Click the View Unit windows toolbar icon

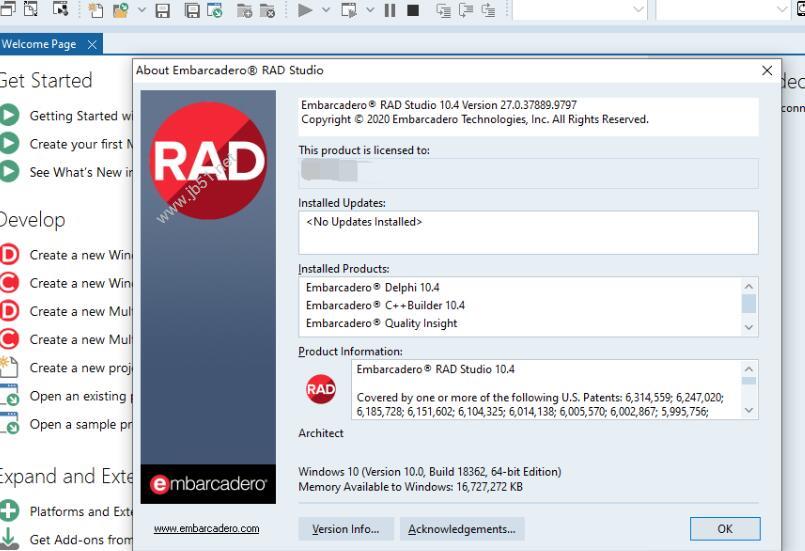point(7,8)
